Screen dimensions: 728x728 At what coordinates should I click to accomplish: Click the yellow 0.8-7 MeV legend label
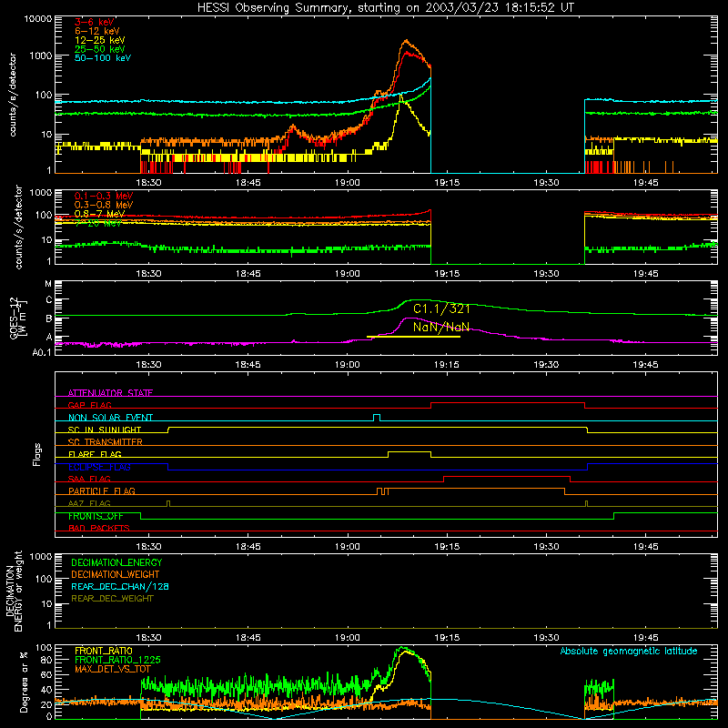(x=99, y=214)
